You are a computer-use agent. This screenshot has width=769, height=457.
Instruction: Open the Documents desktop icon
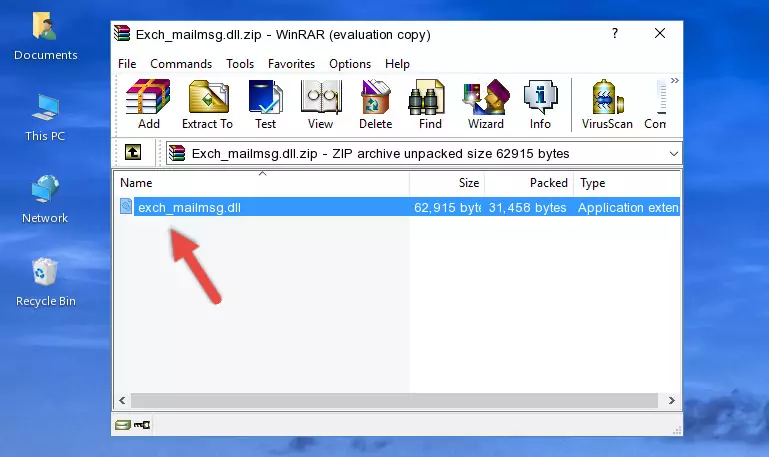(x=46, y=37)
